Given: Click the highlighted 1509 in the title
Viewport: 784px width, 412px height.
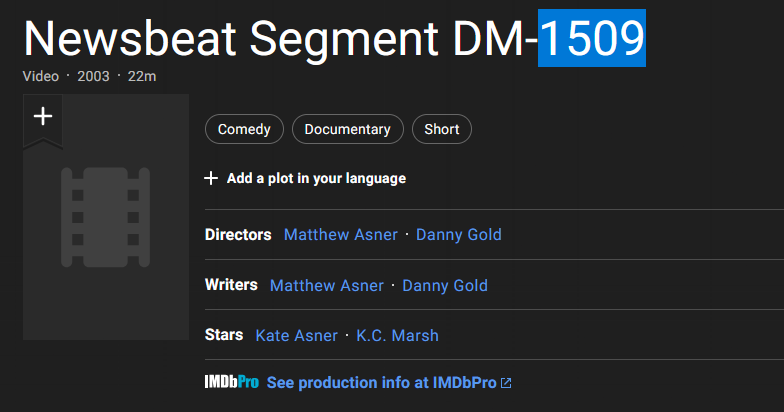Looking at the screenshot, I should [592, 38].
